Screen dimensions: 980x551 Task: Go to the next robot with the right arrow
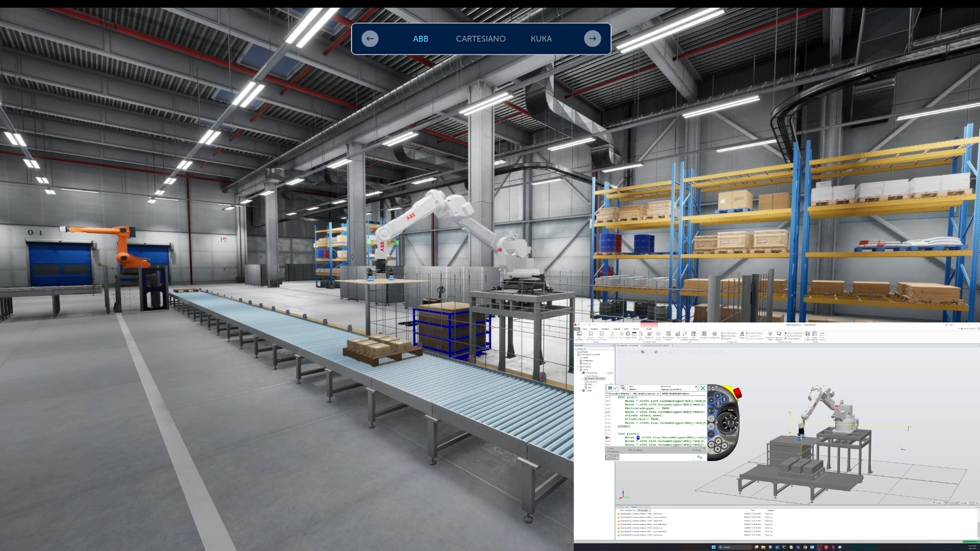point(592,39)
